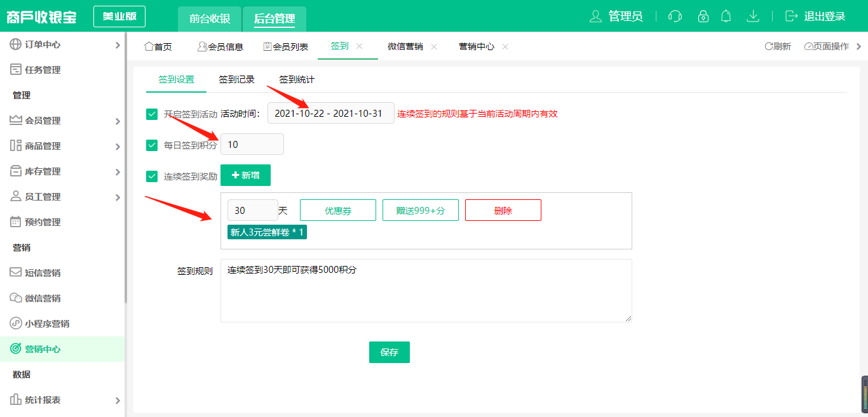Click the download icon in top bar
This screenshot has height=417, width=868.
753,17
